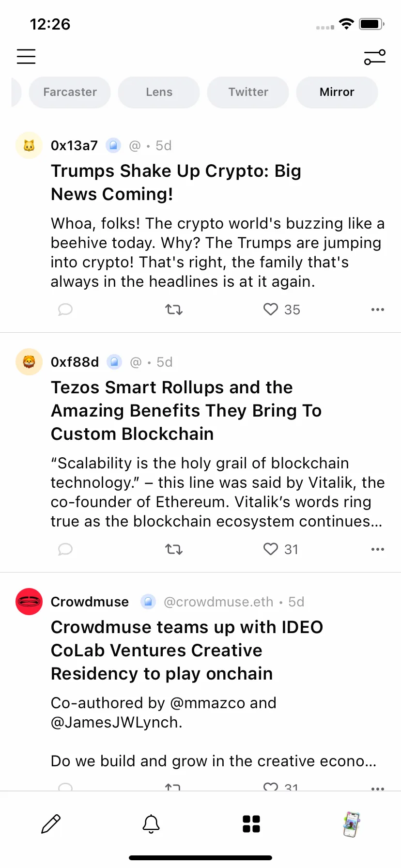Open the 0xf88d user avatar

pos(29,362)
